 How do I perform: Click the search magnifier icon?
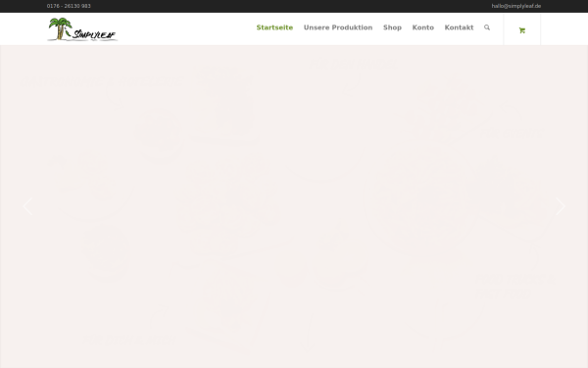pyautogui.click(x=487, y=27)
